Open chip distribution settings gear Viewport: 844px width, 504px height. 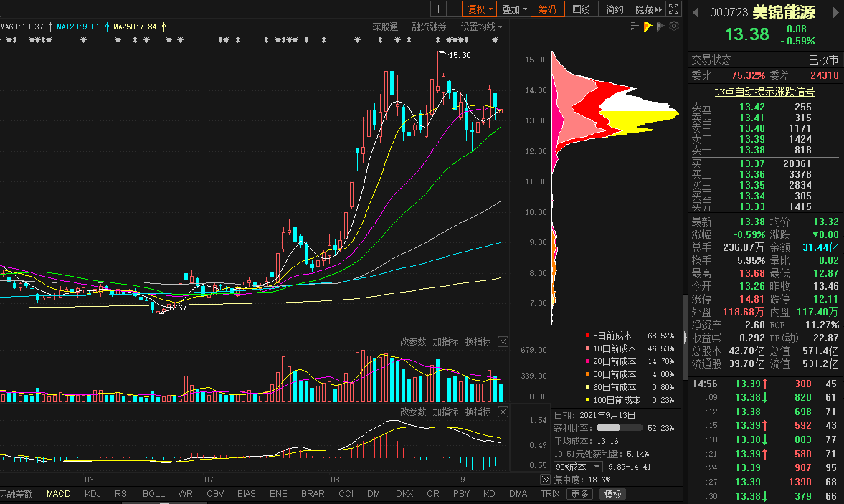pos(674,26)
